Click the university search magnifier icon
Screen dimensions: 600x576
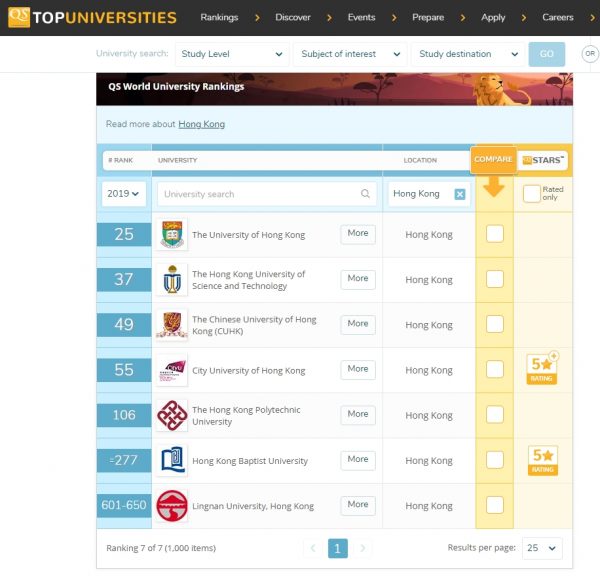point(365,194)
